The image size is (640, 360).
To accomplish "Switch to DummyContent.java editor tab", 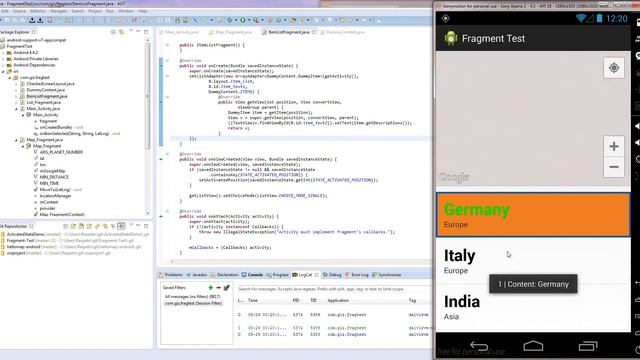I will tap(343, 32).
